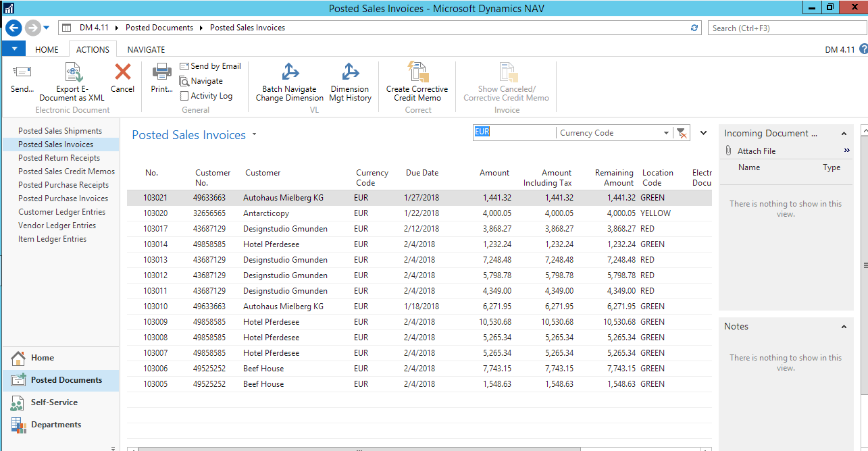Click the paperclip Attach File icon
The image size is (868, 451).
(x=729, y=151)
